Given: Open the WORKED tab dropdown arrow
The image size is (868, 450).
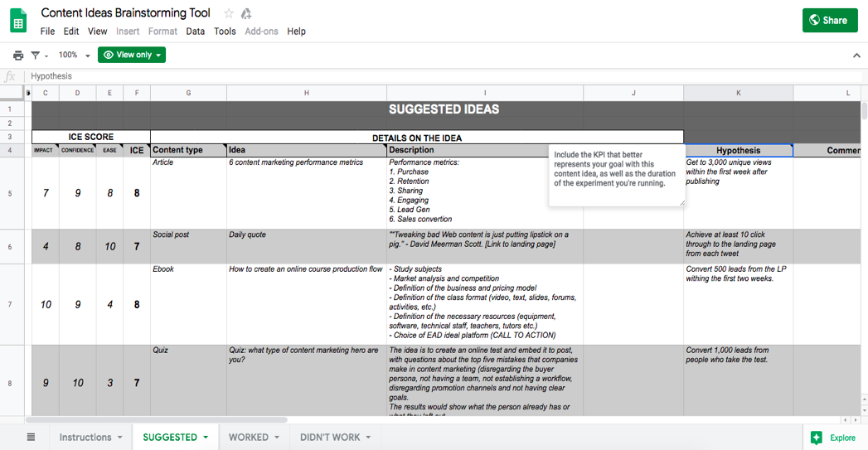Looking at the screenshot, I should [277, 438].
